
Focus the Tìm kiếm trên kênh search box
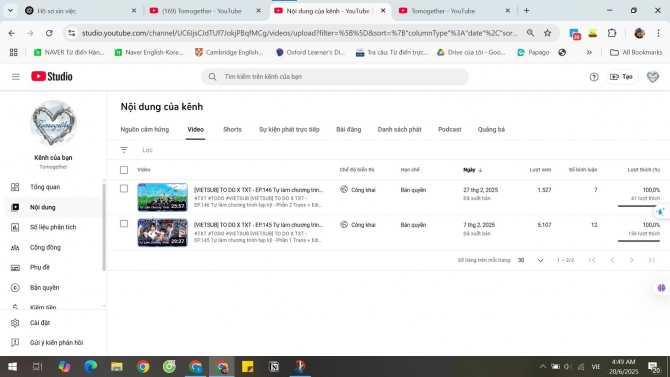pos(335,77)
